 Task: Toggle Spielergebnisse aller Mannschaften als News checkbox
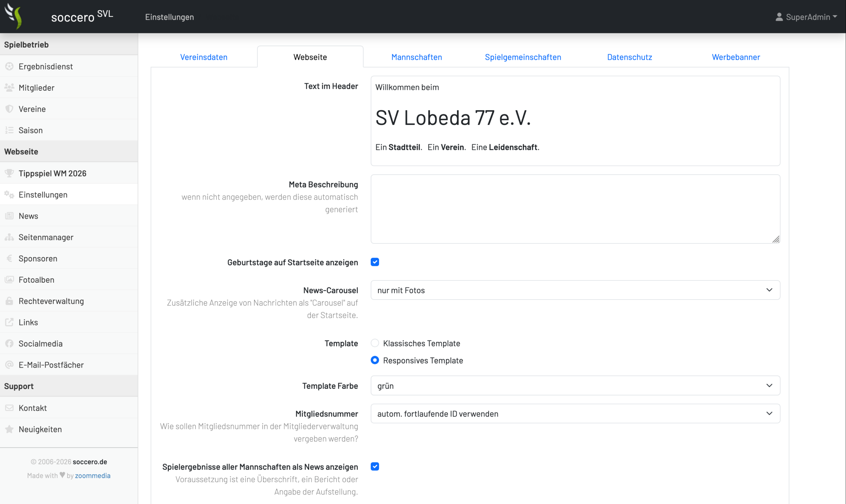pyautogui.click(x=375, y=466)
